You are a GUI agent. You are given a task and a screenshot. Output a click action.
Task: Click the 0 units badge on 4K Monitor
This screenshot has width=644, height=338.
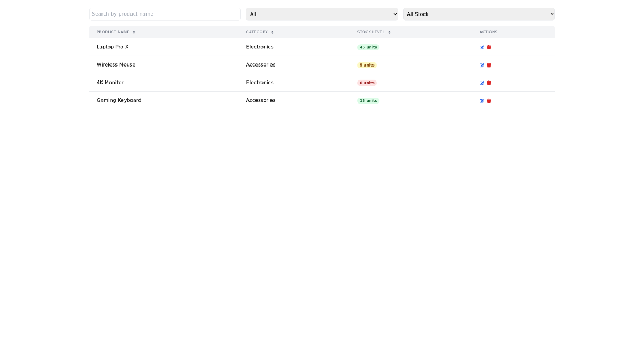(367, 83)
